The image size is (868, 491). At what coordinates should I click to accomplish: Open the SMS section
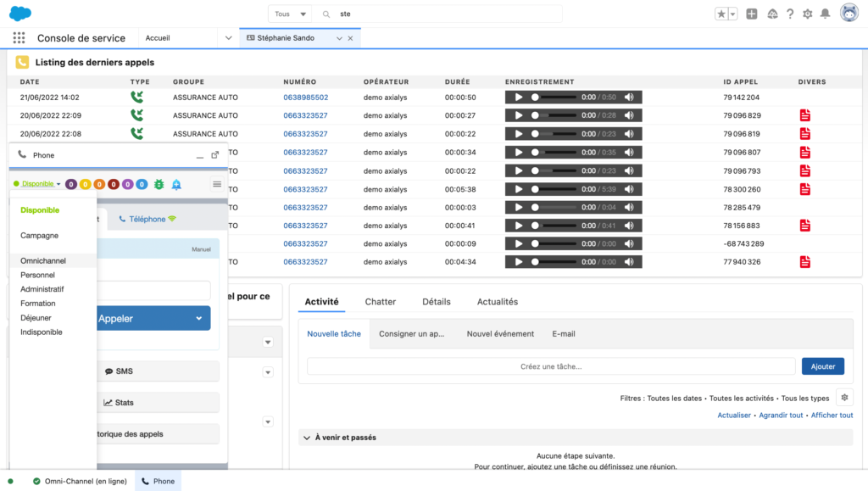[158, 371]
